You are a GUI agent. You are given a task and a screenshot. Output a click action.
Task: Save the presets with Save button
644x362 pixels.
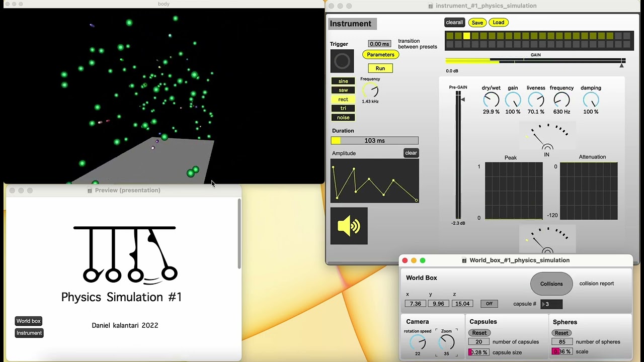(477, 22)
